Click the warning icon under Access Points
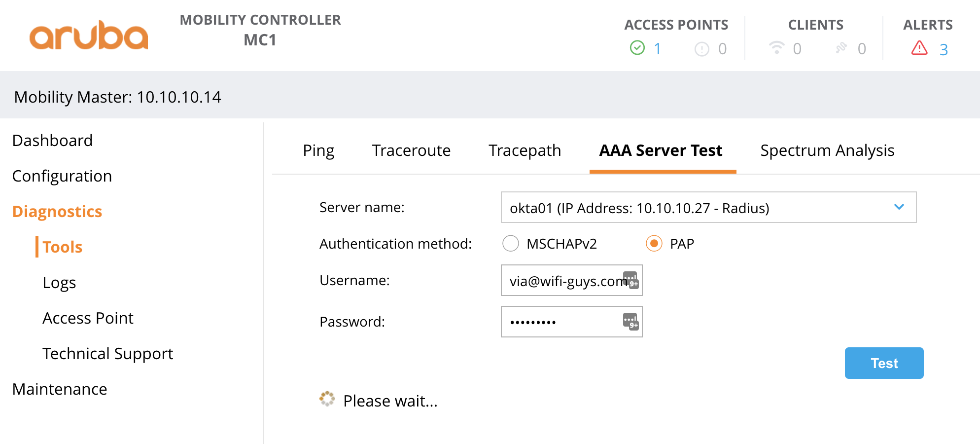The image size is (980, 444). [x=701, y=48]
